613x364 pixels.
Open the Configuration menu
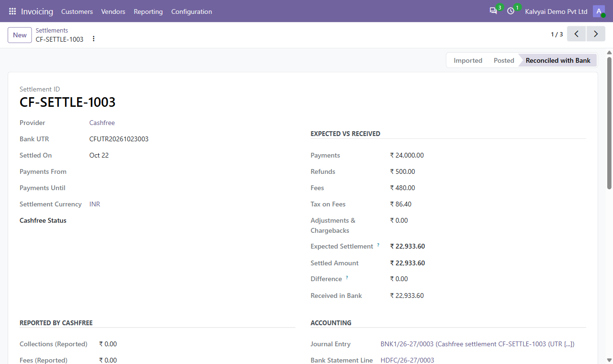192,11
